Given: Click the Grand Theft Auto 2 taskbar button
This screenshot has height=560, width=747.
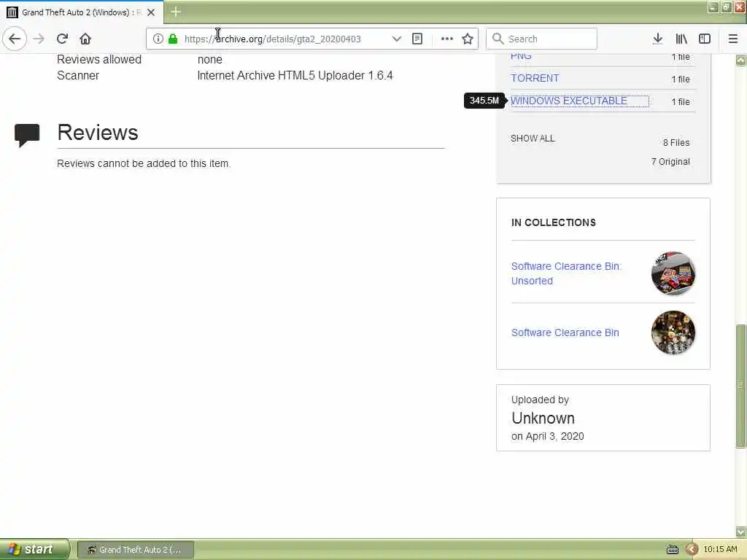Looking at the screenshot, I should coord(135,550).
